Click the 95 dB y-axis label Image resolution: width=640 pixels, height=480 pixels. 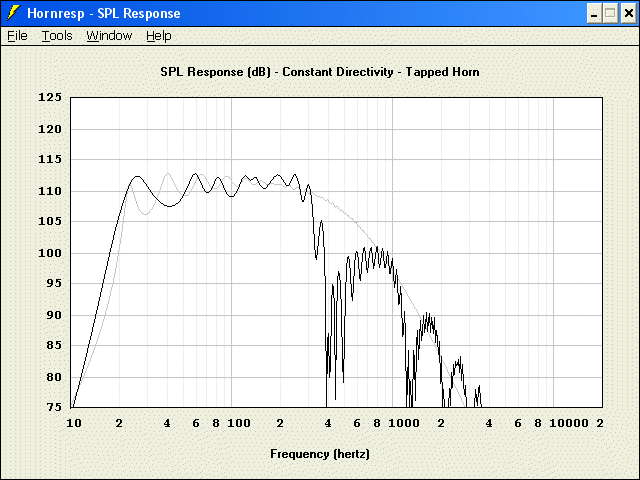point(53,283)
